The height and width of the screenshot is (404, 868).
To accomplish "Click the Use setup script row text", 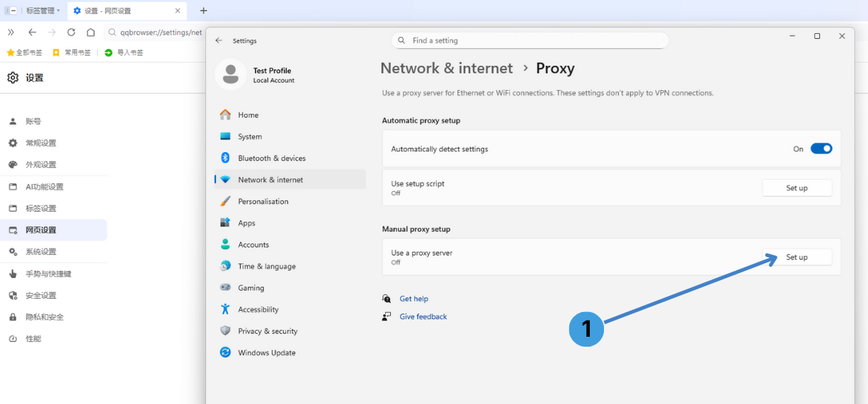I will tap(418, 183).
